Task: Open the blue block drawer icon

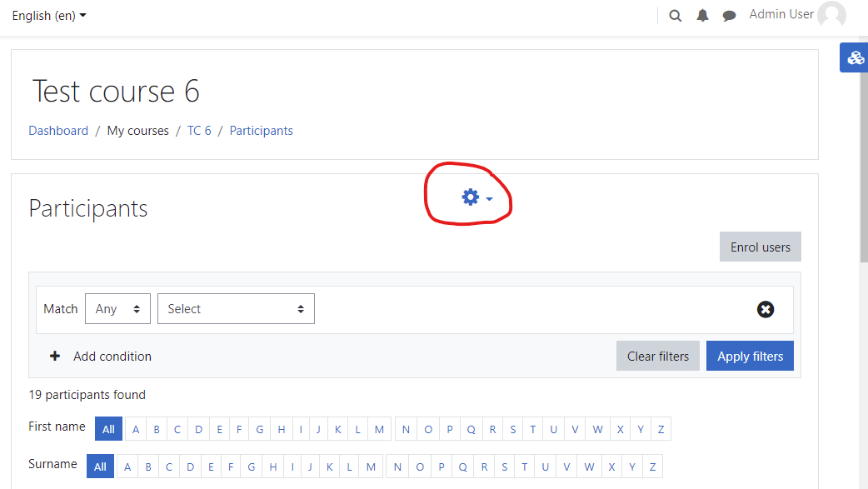Action: (x=856, y=57)
